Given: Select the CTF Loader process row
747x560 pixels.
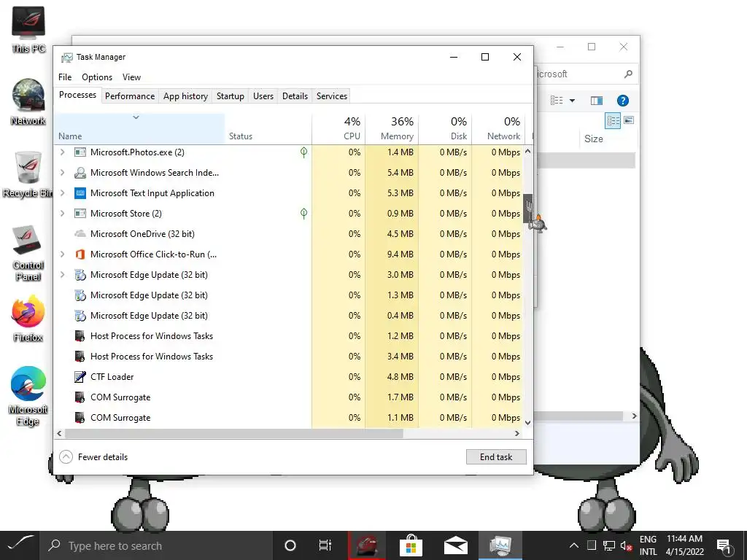Looking at the screenshot, I should pos(289,377).
